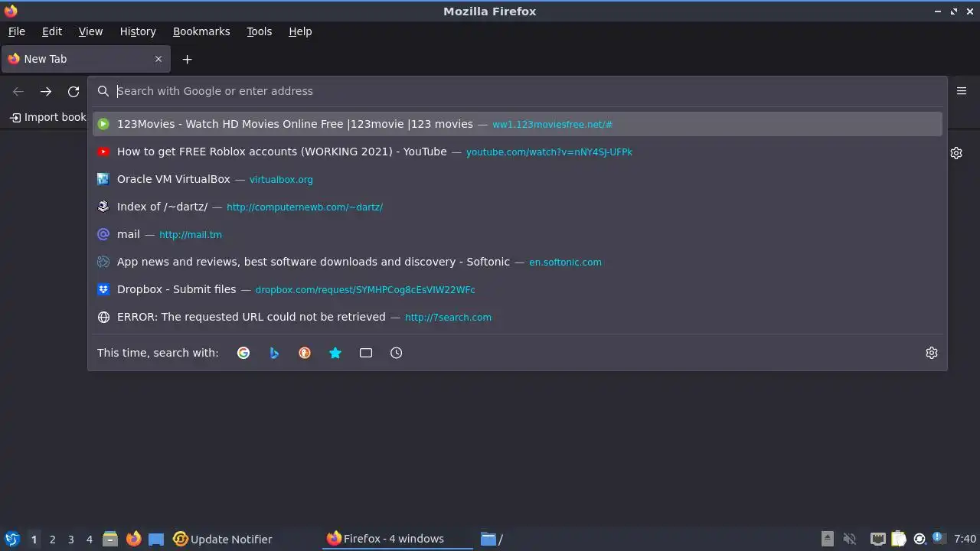980x551 pixels.
Task: Focus the address bar search field
Action: pos(518,91)
